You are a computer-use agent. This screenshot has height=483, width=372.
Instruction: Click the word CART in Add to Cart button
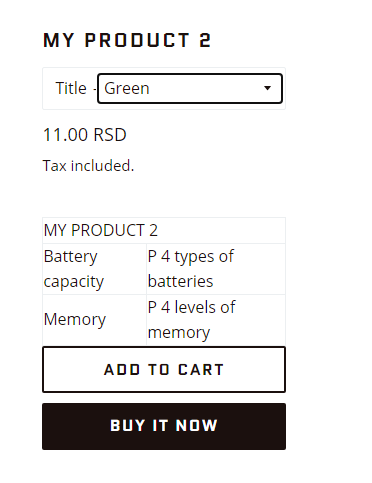click(201, 370)
